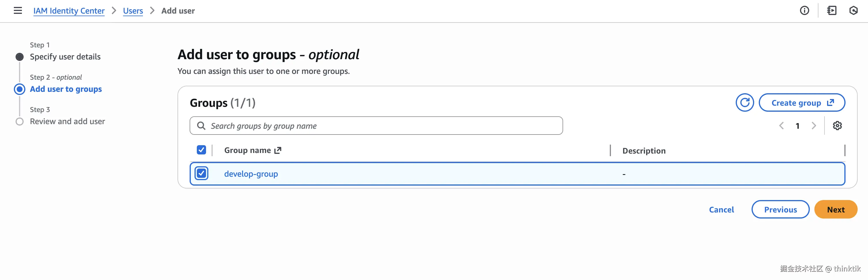Image resolution: width=868 pixels, height=280 pixels.
Task: Toggle the select-all groups checkbox
Action: (201, 150)
